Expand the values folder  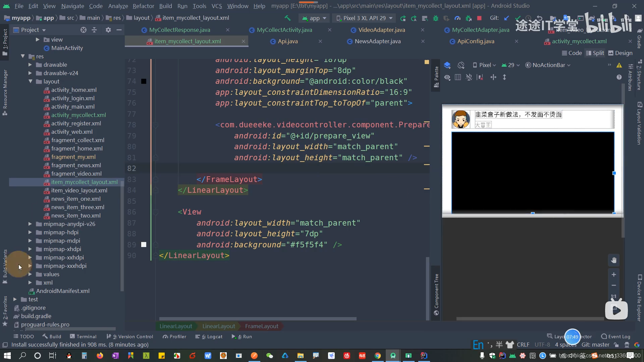[x=30, y=274]
